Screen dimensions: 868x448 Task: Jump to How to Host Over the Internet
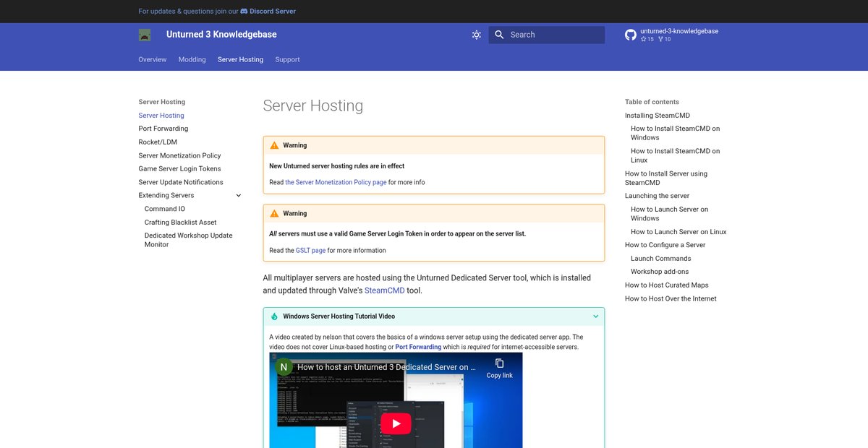click(x=671, y=298)
